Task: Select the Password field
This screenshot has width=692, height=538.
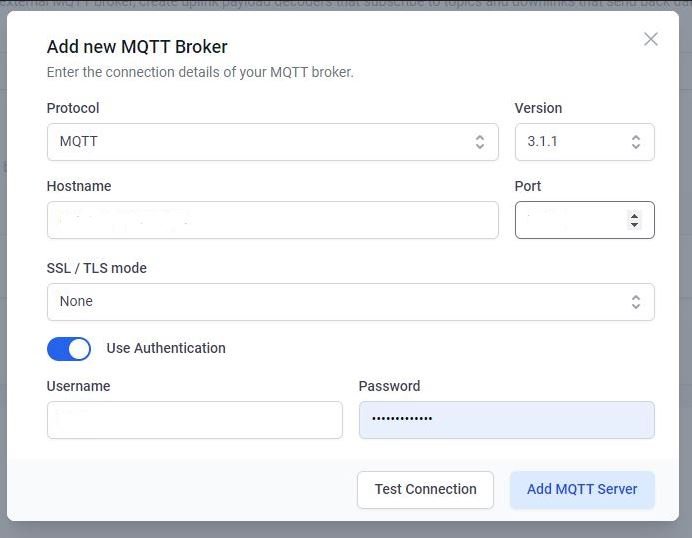Action: [x=506, y=420]
